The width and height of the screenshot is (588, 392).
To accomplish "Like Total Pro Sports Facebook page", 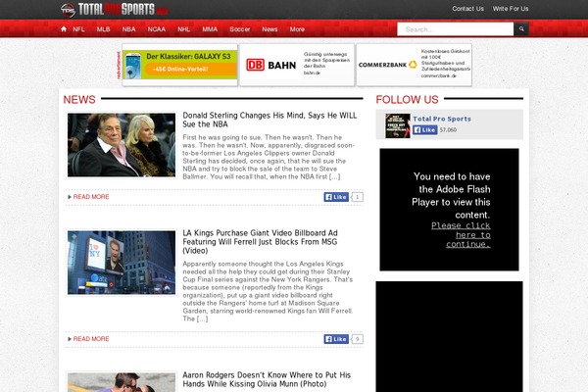I will [x=425, y=129].
